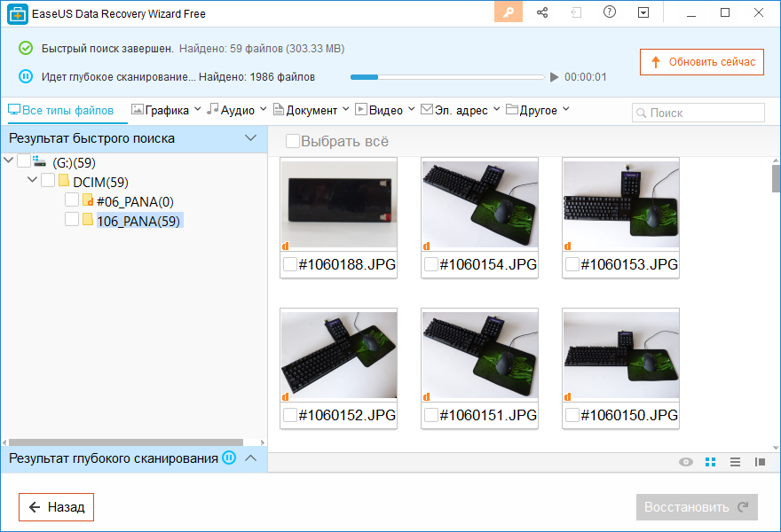The image size is (781, 532).
Task: Open the Другое dropdown arrow
Action: point(566,108)
